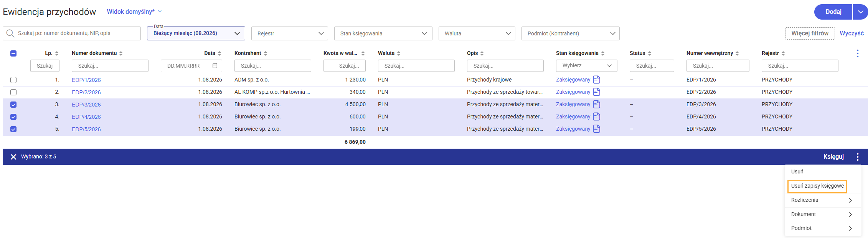Open selection bar kebab menu
The image size is (868, 238).
(x=858, y=157)
